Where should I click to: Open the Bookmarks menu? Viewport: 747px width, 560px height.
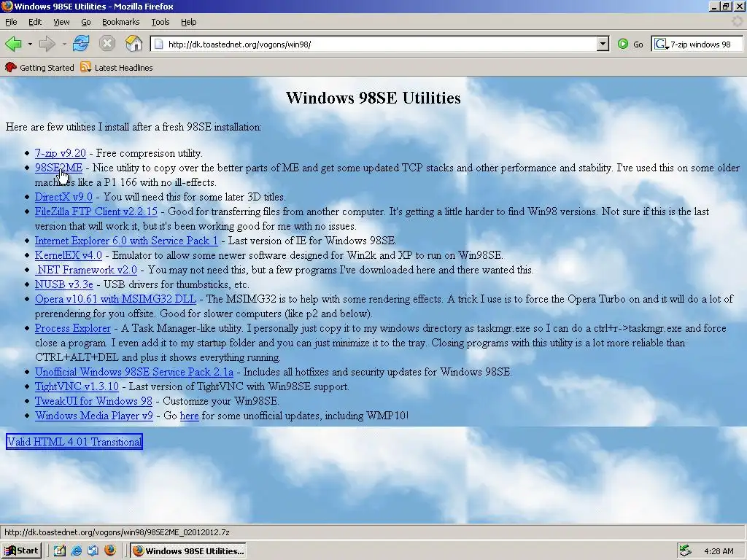pyautogui.click(x=120, y=22)
